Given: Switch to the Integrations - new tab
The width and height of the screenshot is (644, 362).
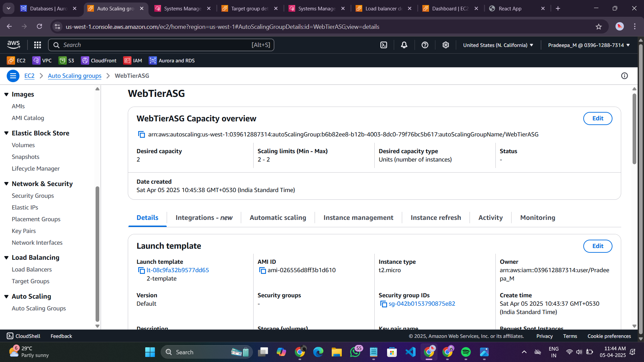Looking at the screenshot, I should click(x=204, y=218).
